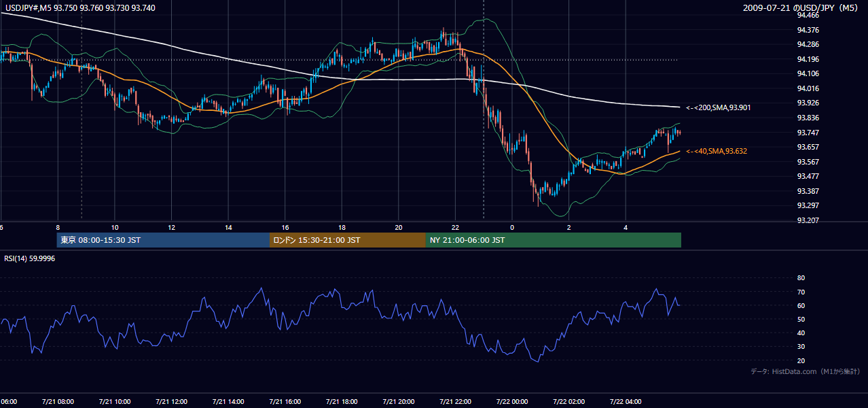Click the 93.567 price axis label
Viewport: 868px width, 408px height.
(x=808, y=162)
